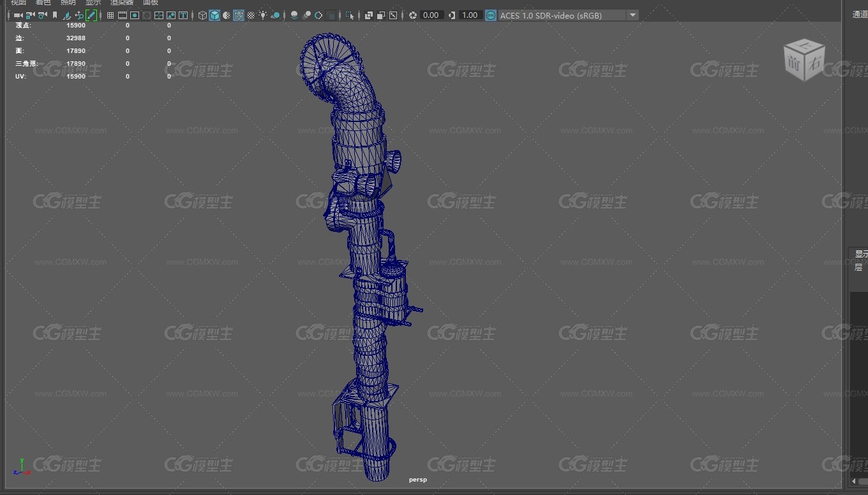Toggle the Wireframe on Shaded icon
Screen dimensions: 868x495
point(239,15)
